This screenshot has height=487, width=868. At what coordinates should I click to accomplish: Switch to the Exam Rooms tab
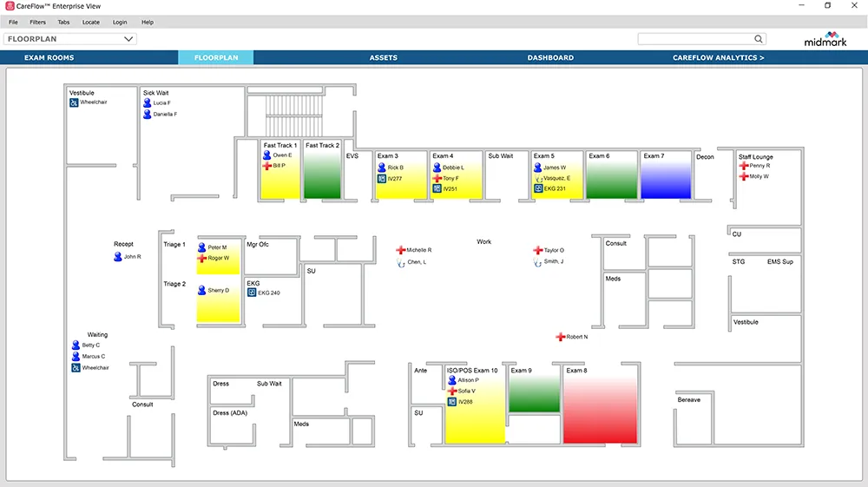(x=49, y=58)
